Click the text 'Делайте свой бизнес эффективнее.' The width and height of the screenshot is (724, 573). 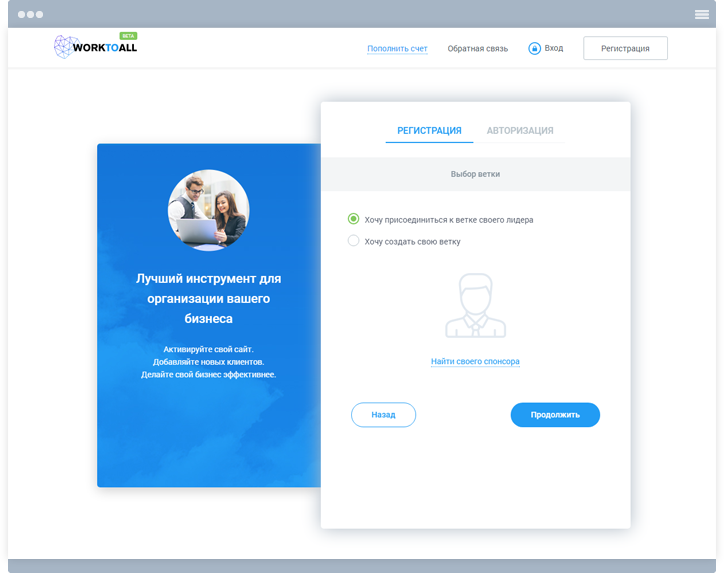(209, 374)
